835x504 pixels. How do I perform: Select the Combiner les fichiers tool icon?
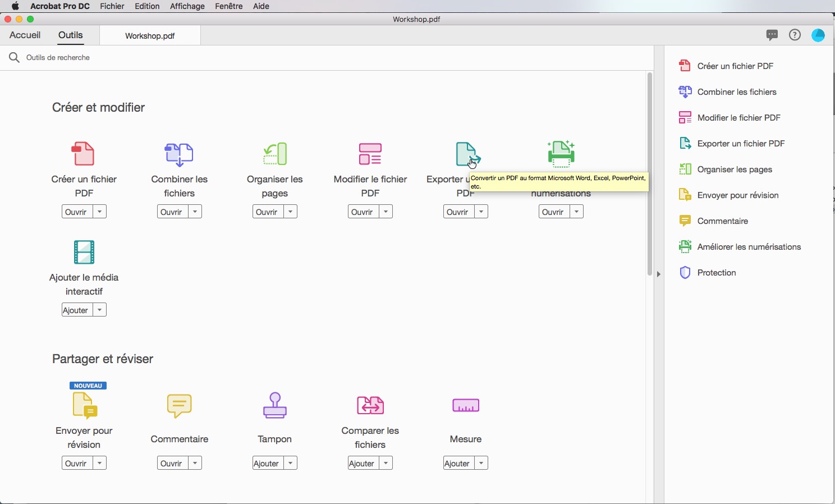click(x=179, y=154)
